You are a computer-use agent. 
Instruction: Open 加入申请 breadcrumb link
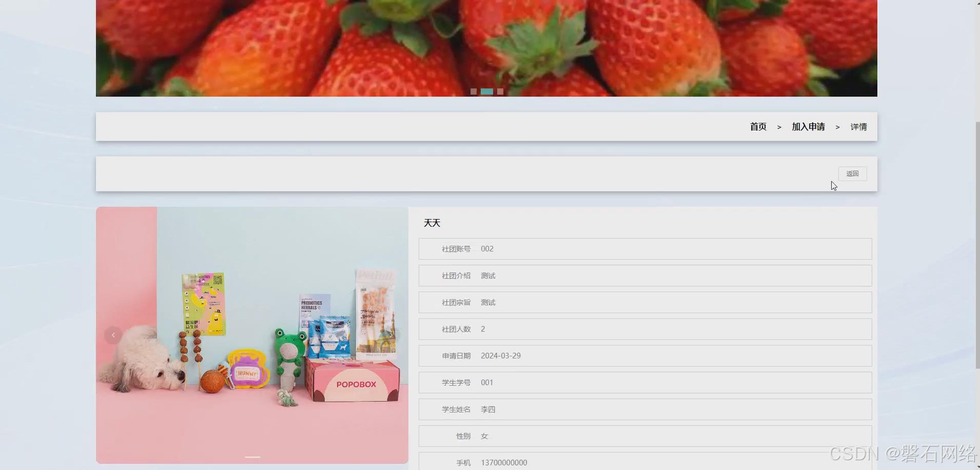[x=808, y=127]
